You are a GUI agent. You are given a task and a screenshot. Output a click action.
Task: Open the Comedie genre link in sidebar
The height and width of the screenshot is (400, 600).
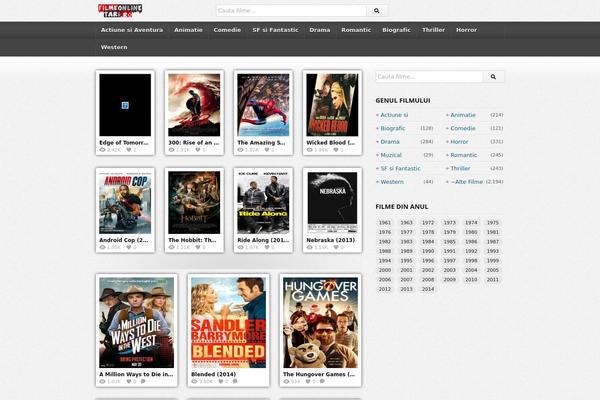(463, 128)
